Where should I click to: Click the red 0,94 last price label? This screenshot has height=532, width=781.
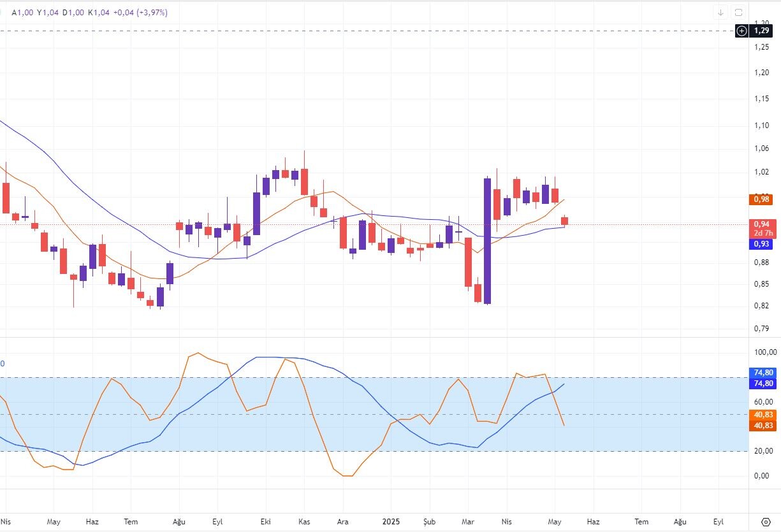pos(761,224)
